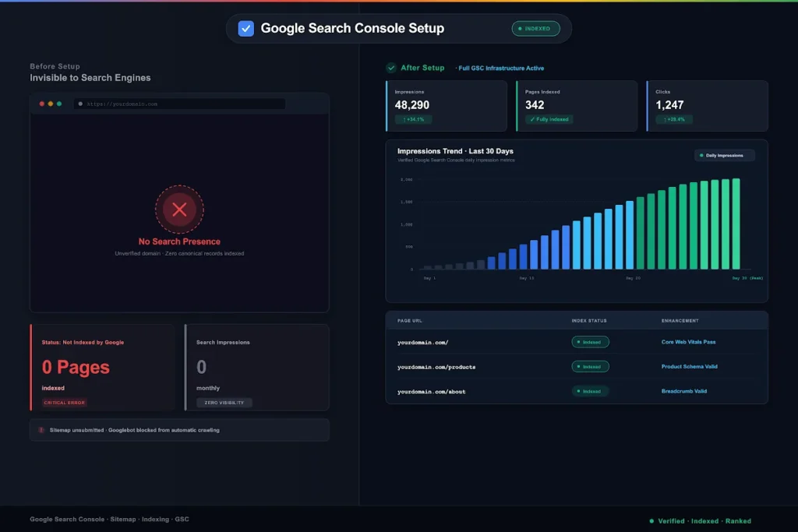Click Indexed badge in yourdomain.com/ row
798x532 pixels.
pyautogui.click(x=591, y=342)
